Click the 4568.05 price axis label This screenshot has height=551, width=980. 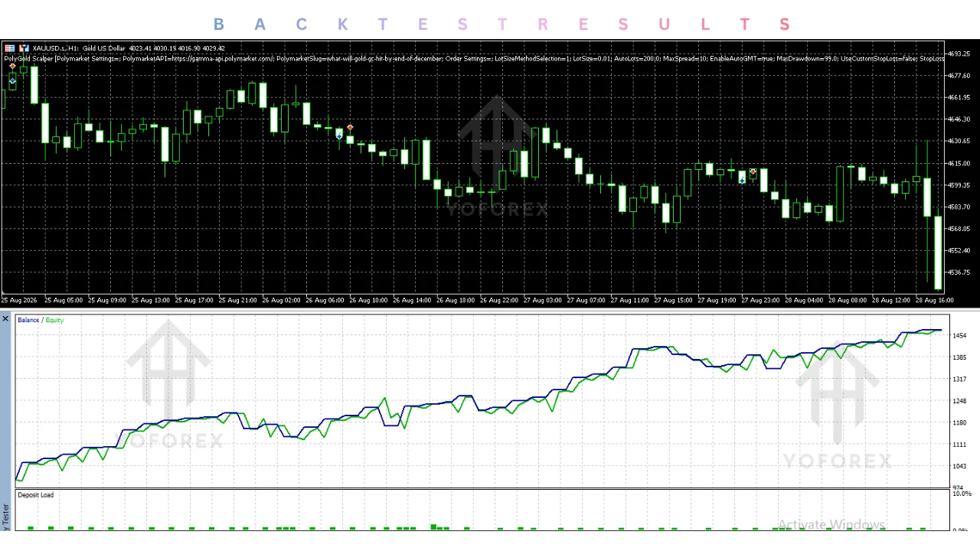tap(960, 228)
